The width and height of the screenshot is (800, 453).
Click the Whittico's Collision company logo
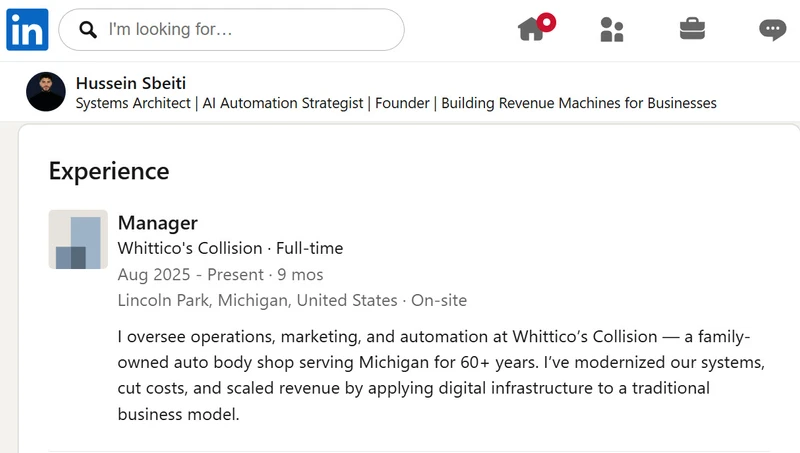(x=78, y=239)
